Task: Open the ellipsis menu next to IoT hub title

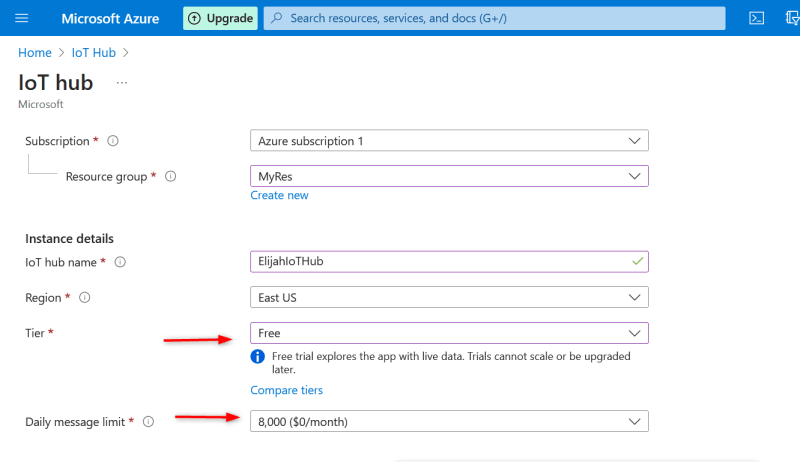Action: (121, 83)
